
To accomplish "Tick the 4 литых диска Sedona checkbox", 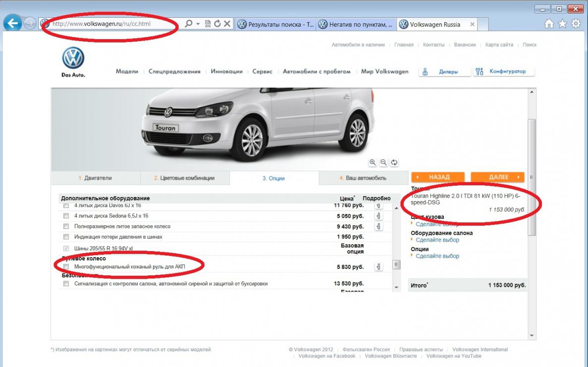I will pyautogui.click(x=66, y=216).
